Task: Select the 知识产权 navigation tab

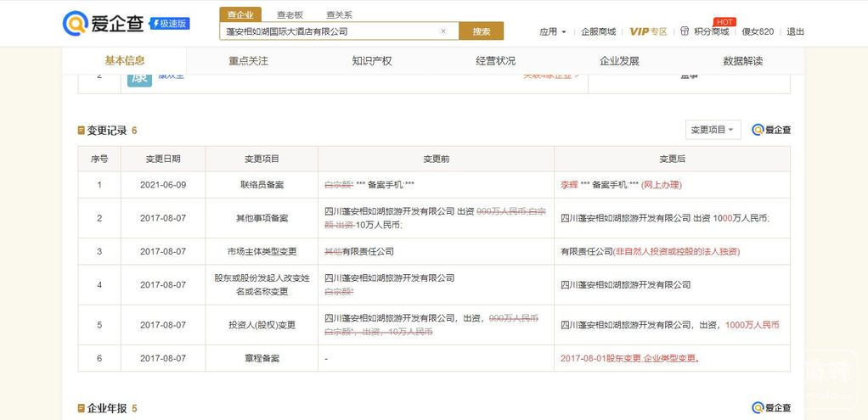Action: 372,61
